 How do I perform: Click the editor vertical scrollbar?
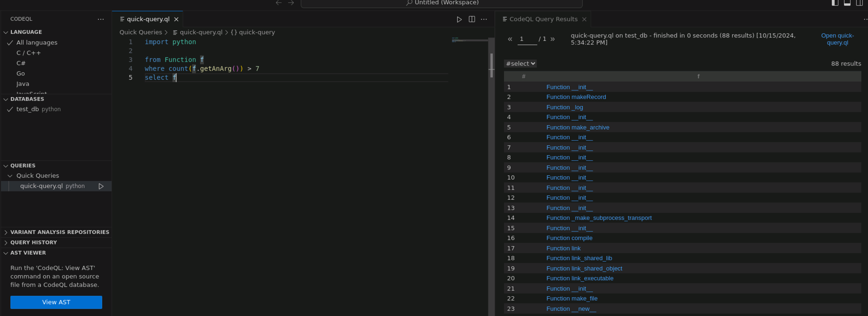491,65
